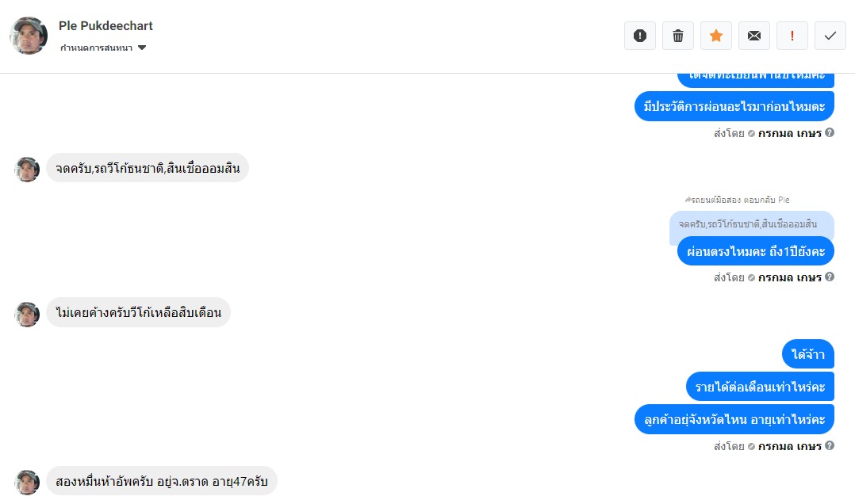Click help icon beside first กรกมล เกษร sender
Viewport: 855px width, 504px height.
[830, 132]
